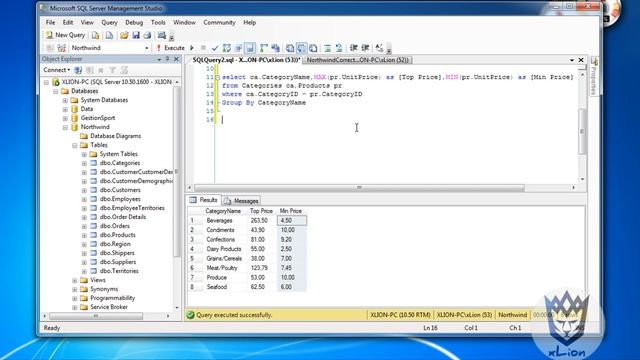The height and width of the screenshot is (360, 640).
Task: Open the Query menu
Action: tap(109, 22)
